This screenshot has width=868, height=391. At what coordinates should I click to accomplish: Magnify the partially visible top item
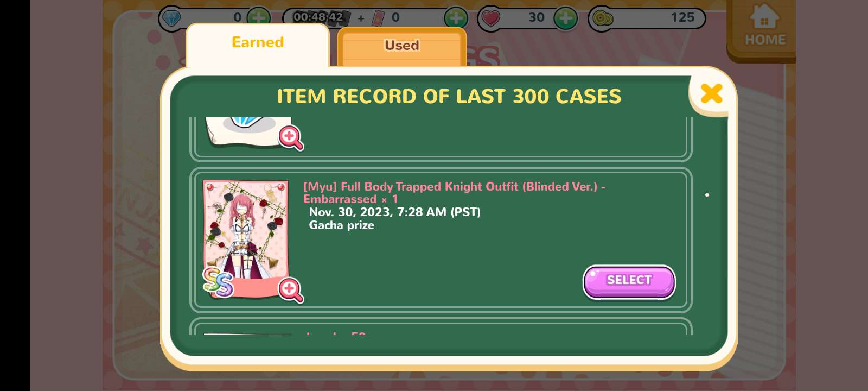click(291, 137)
